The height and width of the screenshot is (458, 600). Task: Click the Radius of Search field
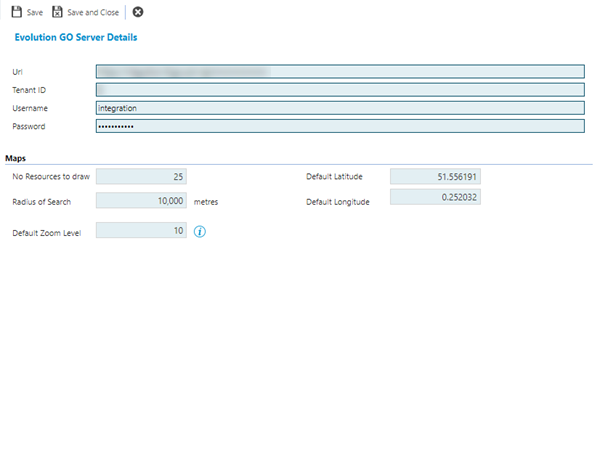pyautogui.click(x=141, y=201)
